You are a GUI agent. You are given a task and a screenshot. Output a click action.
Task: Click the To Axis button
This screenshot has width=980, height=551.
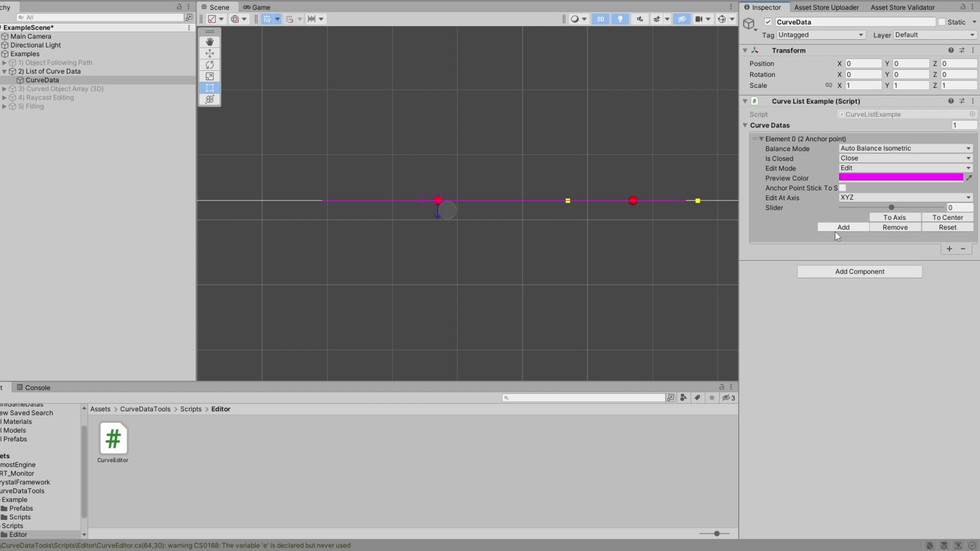click(x=895, y=217)
